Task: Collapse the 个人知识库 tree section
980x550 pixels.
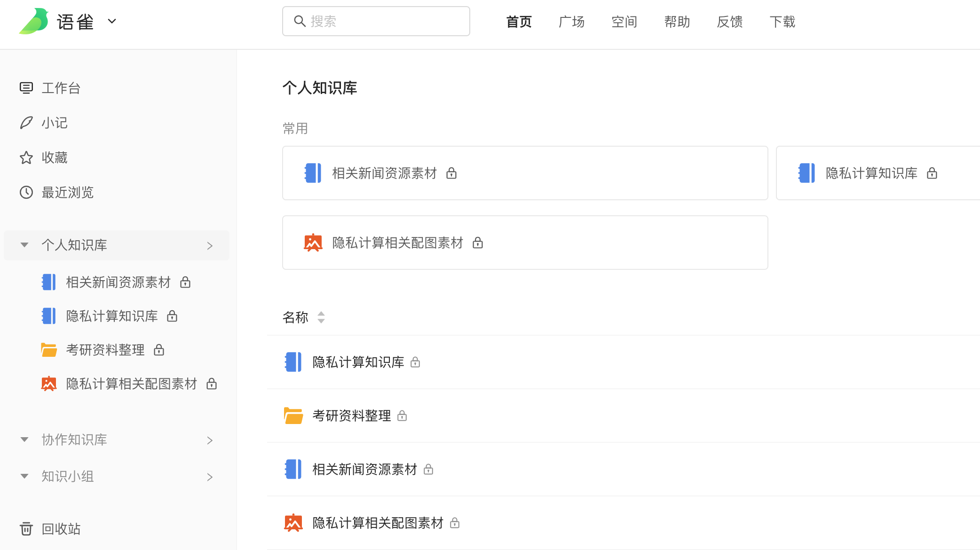Action: [24, 245]
